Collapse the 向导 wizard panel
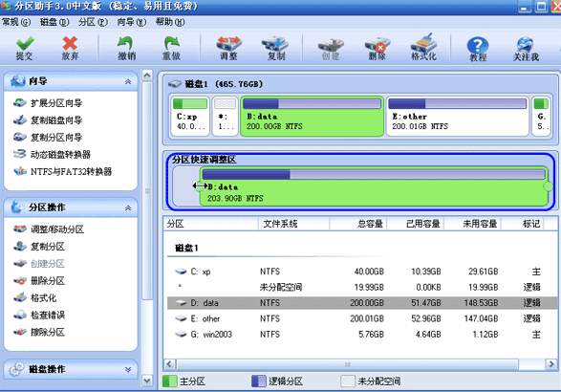The image size is (561, 392). pos(128,81)
